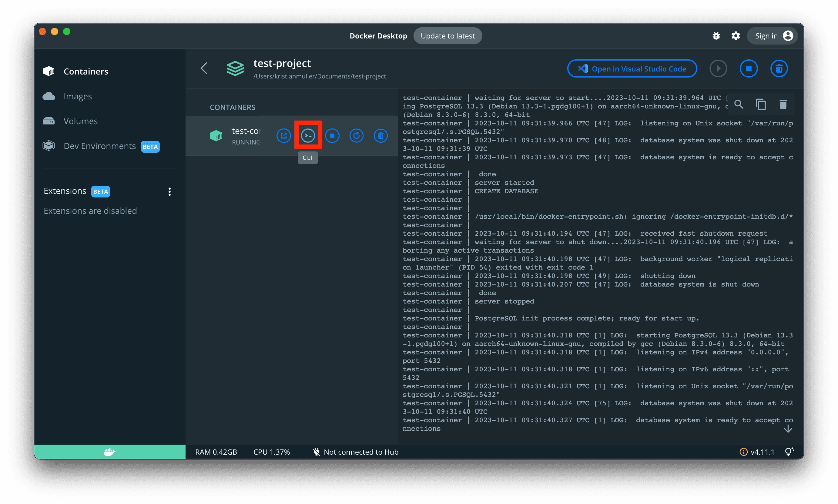Search the logs with magnifier icon

pyautogui.click(x=738, y=104)
